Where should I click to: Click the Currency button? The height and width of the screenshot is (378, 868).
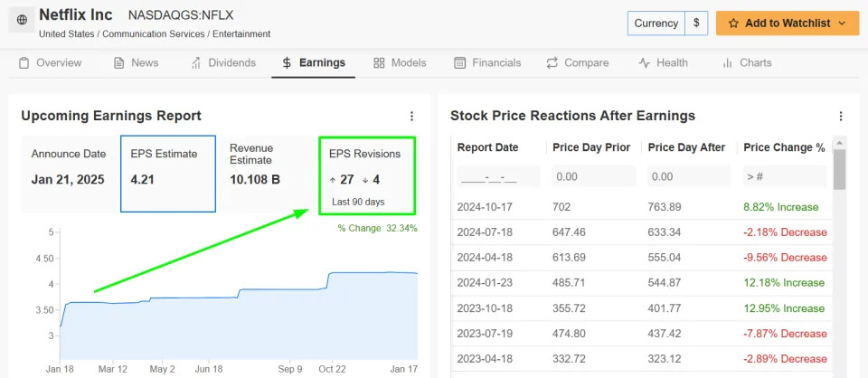tap(656, 24)
